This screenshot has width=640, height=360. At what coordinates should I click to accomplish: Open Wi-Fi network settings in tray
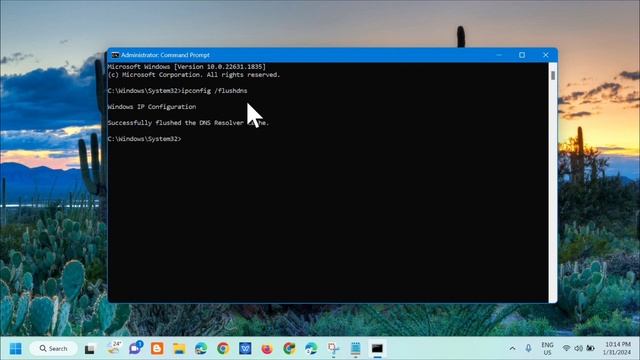pyautogui.click(x=566, y=349)
